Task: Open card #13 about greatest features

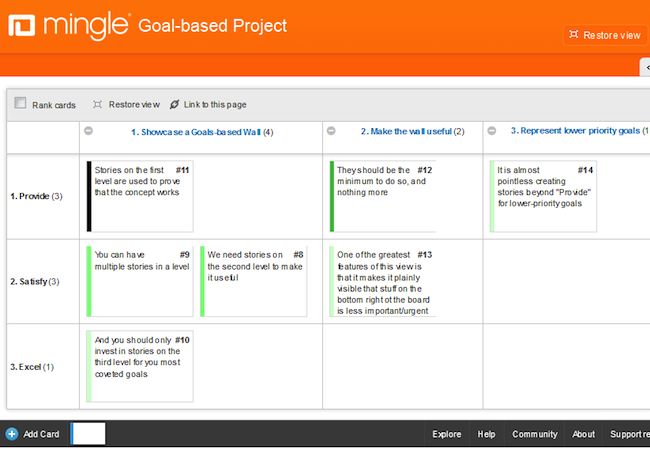Action: 384,280
